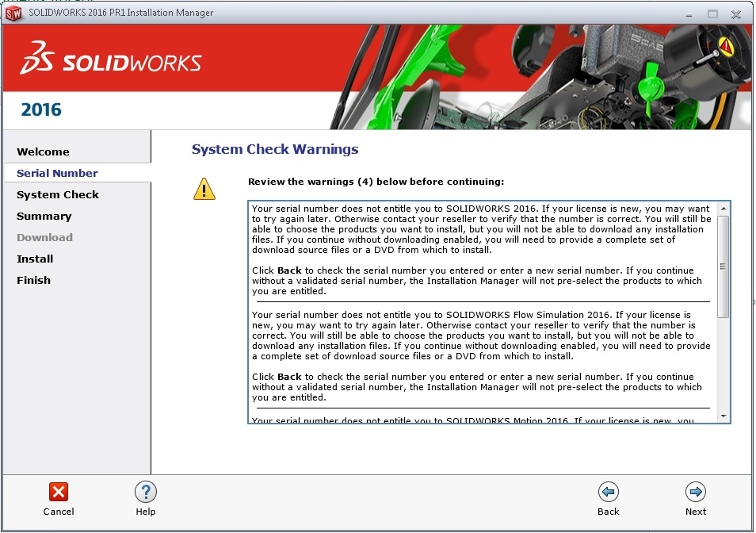Click the 2016 version label in banner
756x533 pixels.
[x=41, y=110]
